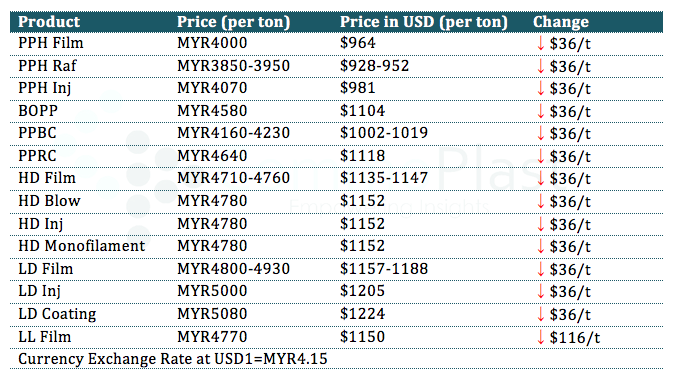Select the Change column header
This screenshot has height=382, width=680.
click(561, 22)
